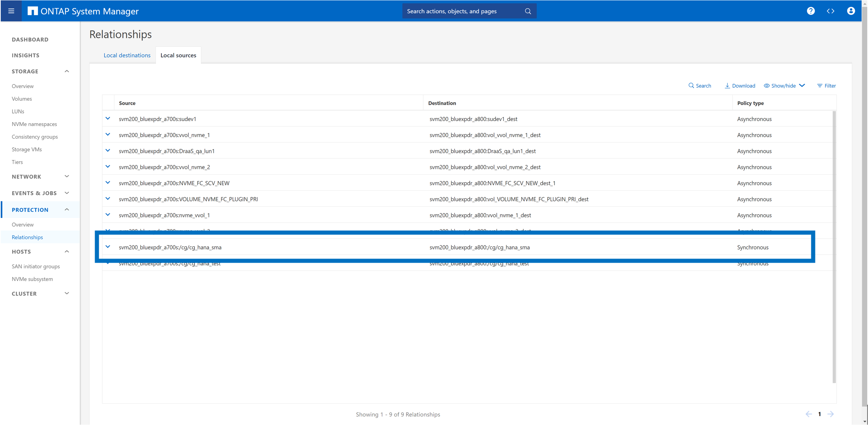Expand the DraaS_qa_lun1 relationship row
This screenshot has width=868, height=425.
click(x=108, y=151)
